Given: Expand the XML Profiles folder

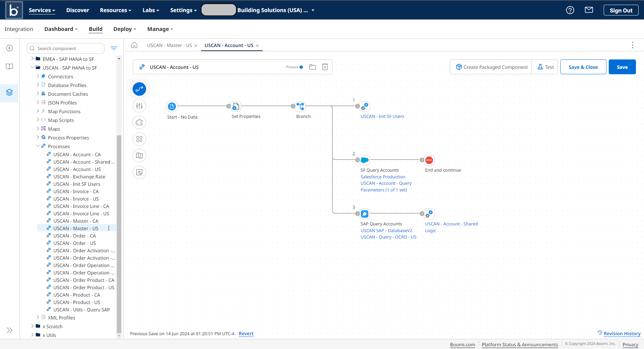Looking at the screenshot, I should pos(37,317).
